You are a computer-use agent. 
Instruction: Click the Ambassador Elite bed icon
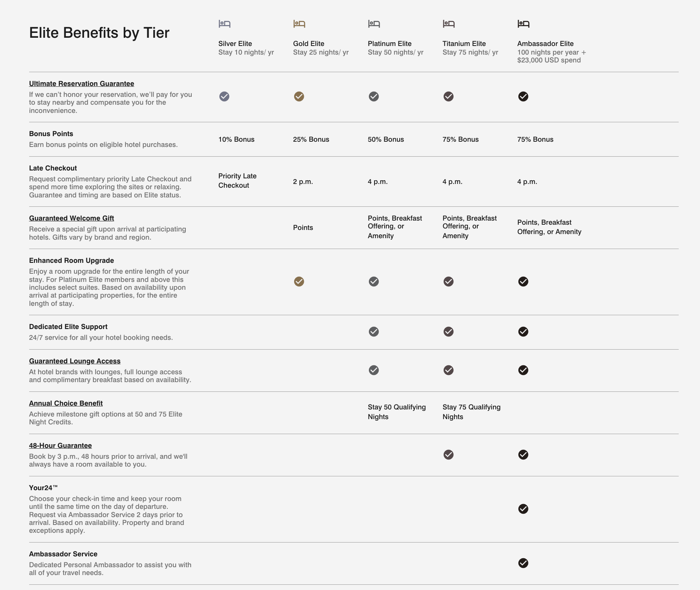(x=523, y=24)
